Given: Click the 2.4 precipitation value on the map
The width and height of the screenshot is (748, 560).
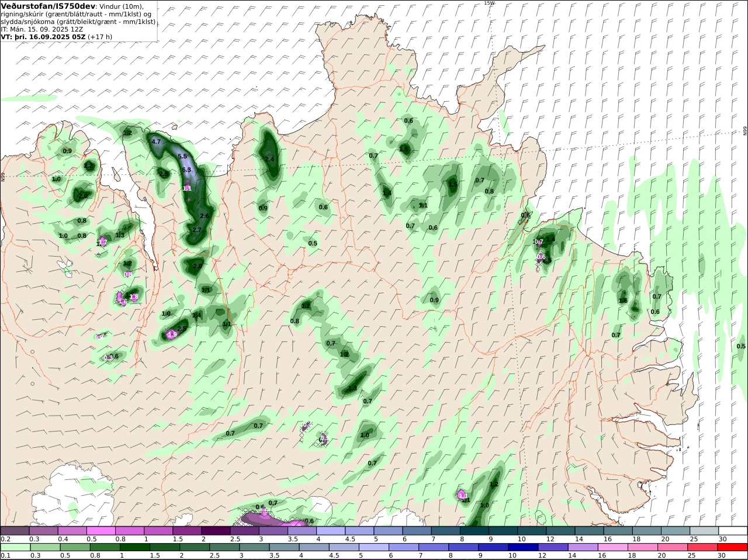Looking at the screenshot, I should [269, 159].
